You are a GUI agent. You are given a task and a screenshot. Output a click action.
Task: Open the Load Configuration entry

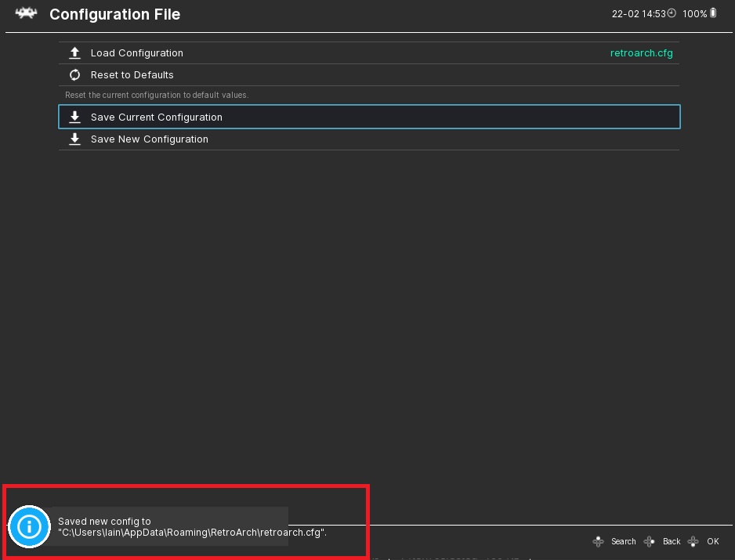tap(369, 53)
